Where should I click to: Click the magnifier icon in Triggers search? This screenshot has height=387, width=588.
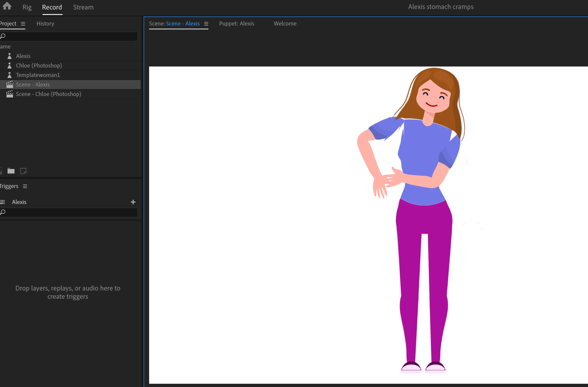coord(3,212)
